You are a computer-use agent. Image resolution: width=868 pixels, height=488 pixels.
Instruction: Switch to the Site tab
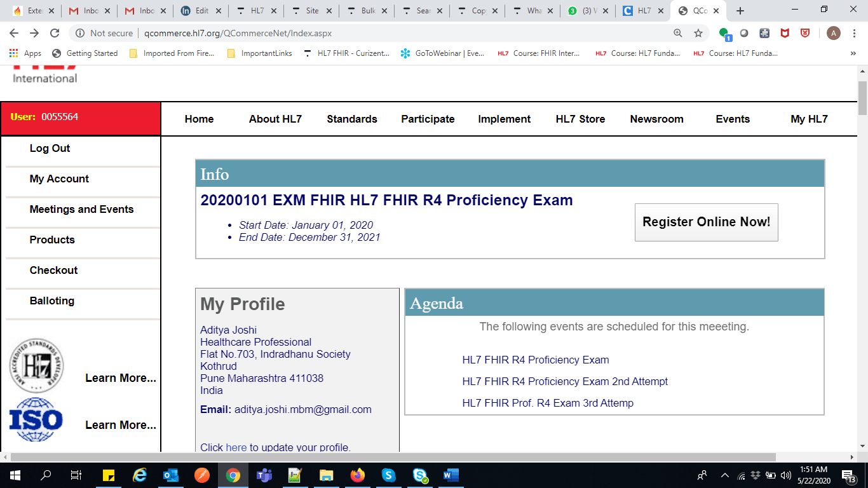tap(311, 11)
